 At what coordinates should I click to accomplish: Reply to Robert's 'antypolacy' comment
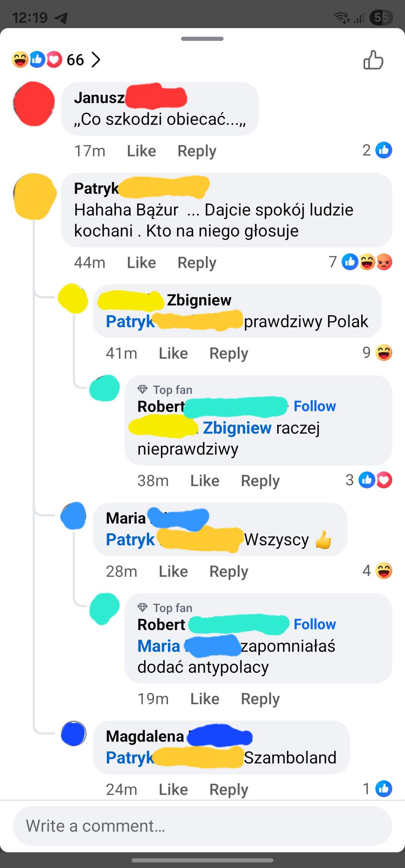tap(260, 699)
